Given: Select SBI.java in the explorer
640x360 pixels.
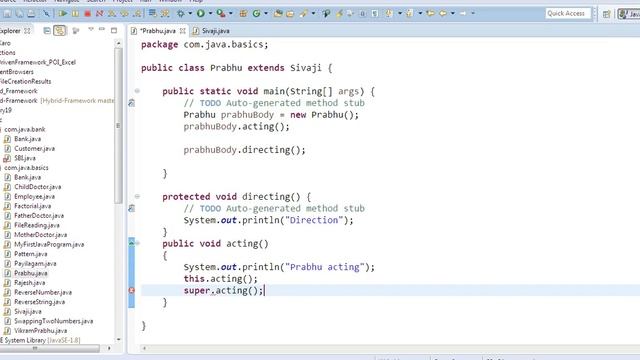Looking at the screenshot, I should point(25,158).
